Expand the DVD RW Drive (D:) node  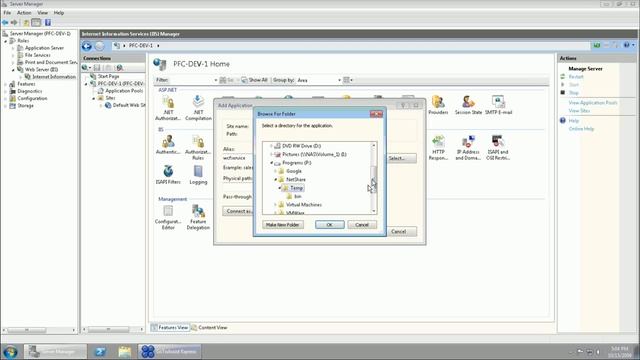coord(271,146)
